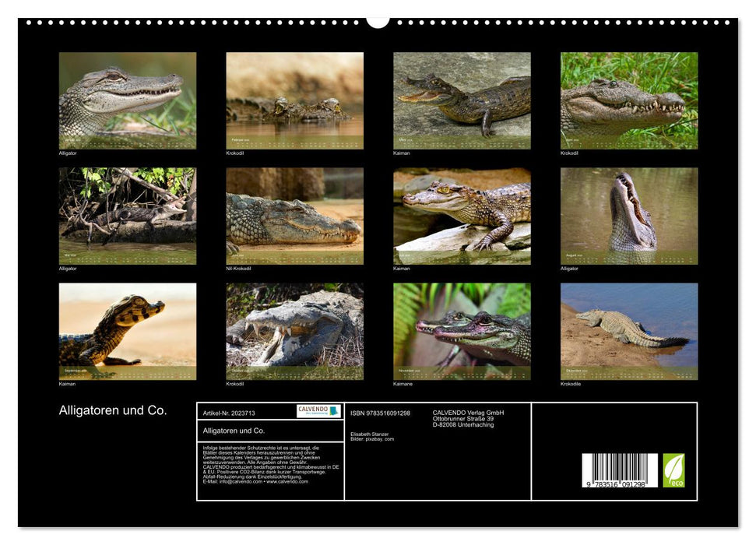The height and width of the screenshot is (545, 756).
Task: Click the info@calvendo.com email address
Action: (x=230, y=481)
